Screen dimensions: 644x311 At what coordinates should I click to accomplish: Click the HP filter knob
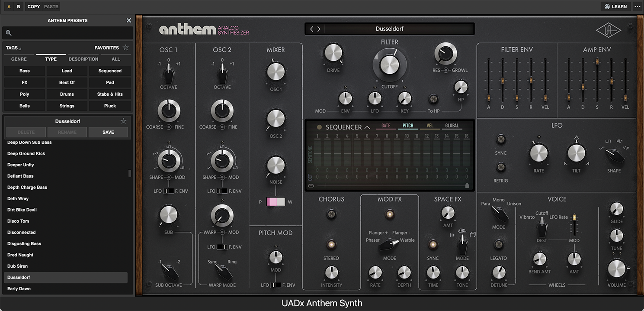[461, 88]
